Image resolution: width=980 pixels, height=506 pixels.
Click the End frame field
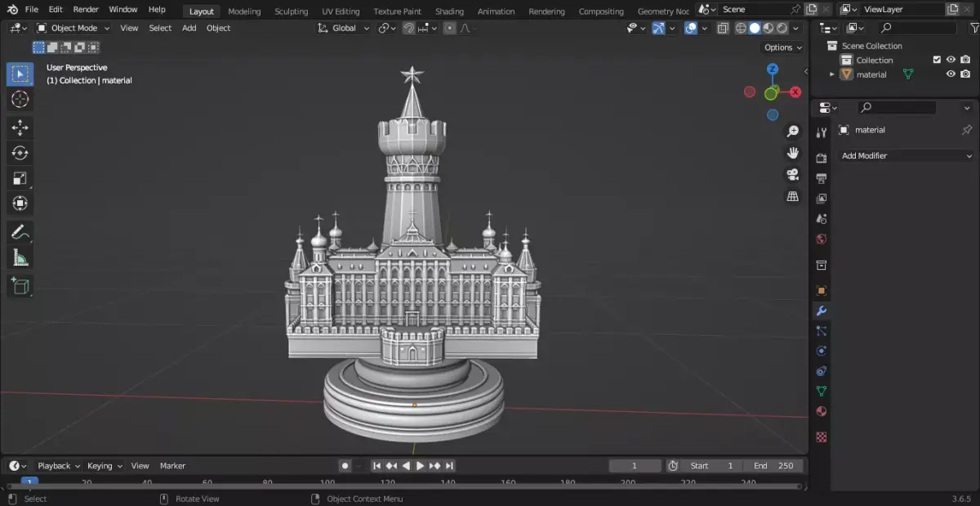774,466
